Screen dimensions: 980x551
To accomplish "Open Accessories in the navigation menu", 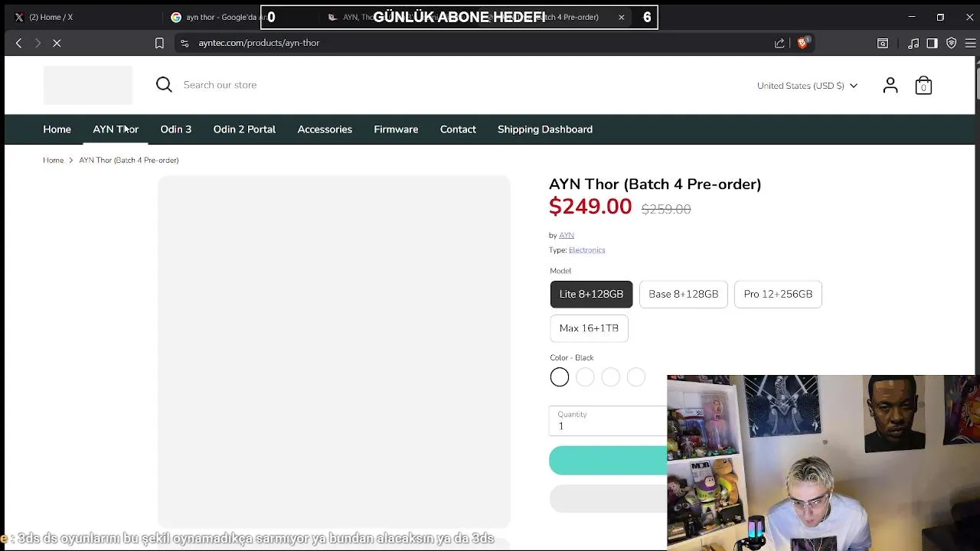I will pyautogui.click(x=325, y=129).
